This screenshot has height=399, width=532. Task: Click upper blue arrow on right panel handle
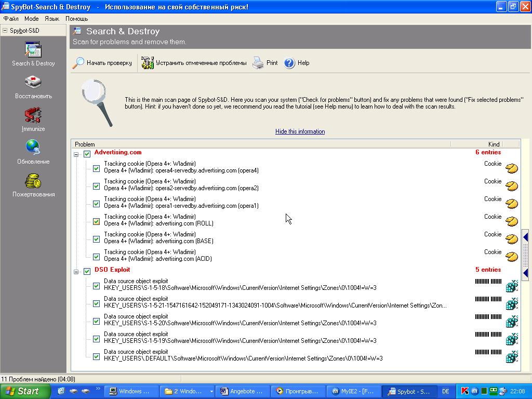[526, 237]
